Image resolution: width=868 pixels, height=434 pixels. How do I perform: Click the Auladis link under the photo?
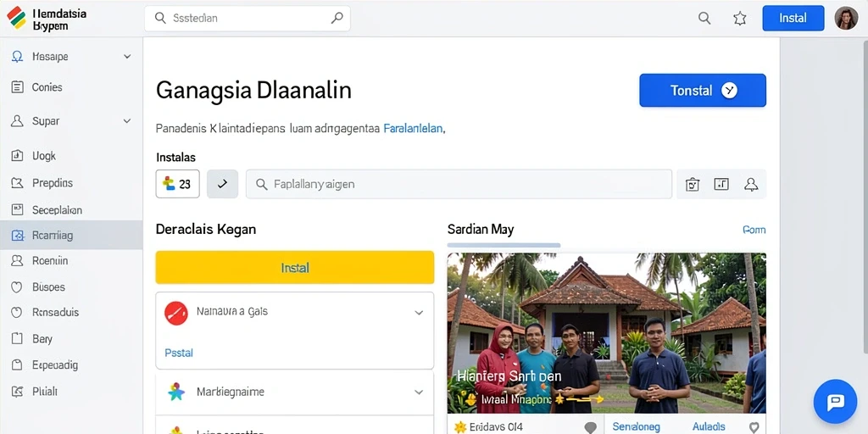[x=709, y=427]
